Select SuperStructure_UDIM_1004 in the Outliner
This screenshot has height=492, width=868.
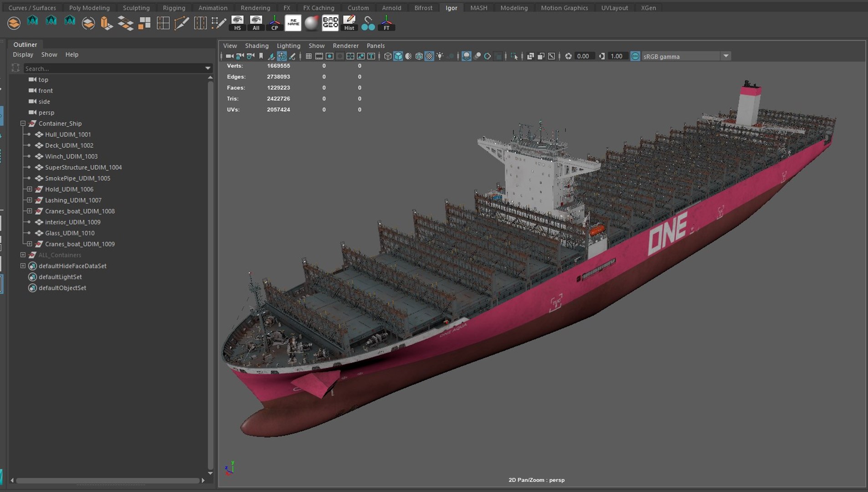83,167
